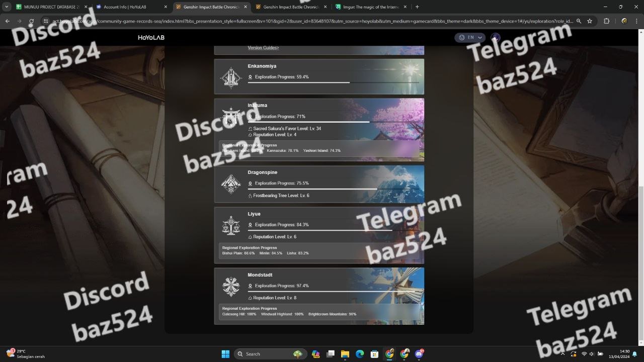Screen dimensions: 644x362
Task: Close the Imgur tab
Action: pyautogui.click(x=405, y=7)
